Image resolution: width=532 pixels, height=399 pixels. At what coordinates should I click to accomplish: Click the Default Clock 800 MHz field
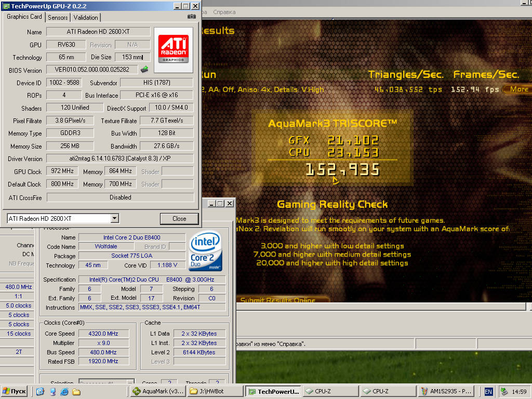[62, 184]
